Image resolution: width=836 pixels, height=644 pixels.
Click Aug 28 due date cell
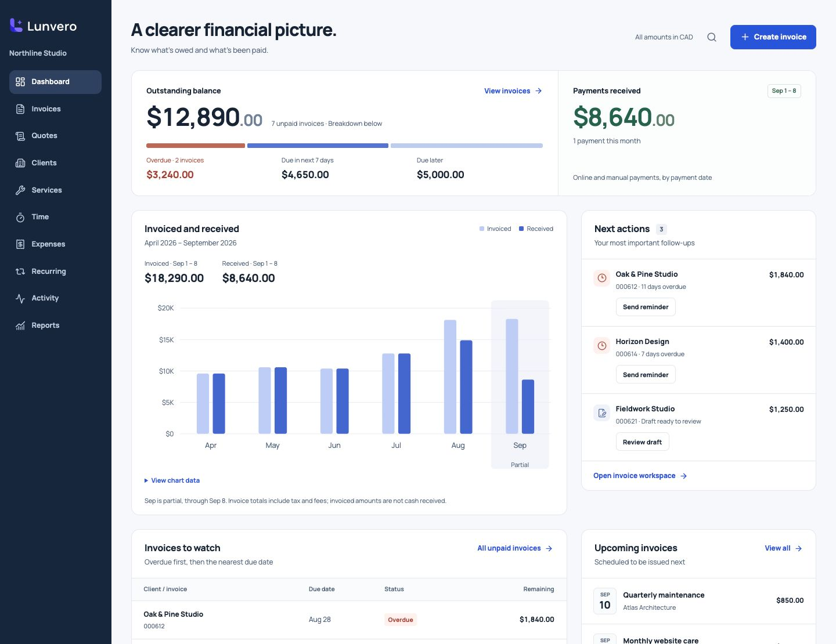coord(320,620)
